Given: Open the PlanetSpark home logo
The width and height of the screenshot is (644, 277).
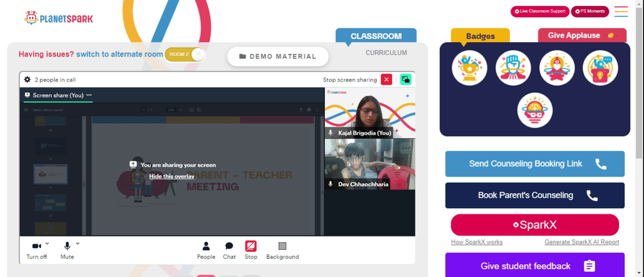Looking at the screenshot, I should click(x=59, y=17).
